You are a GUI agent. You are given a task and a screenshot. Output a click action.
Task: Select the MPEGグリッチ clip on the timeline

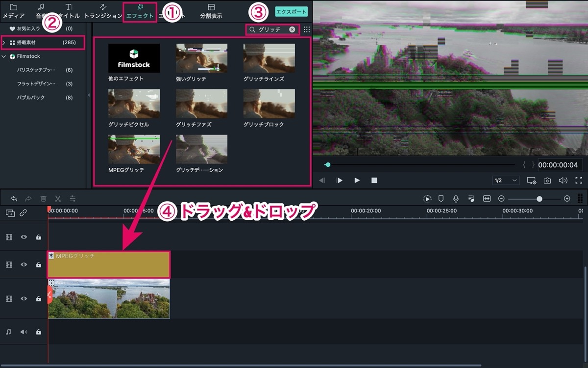point(109,265)
